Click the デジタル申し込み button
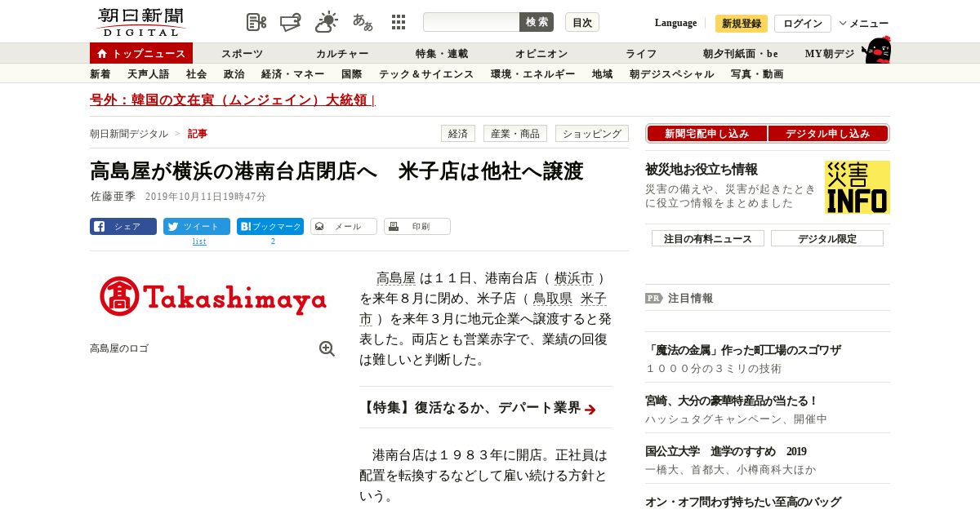Image resolution: width=980 pixels, height=514 pixels. pos(828,134)
